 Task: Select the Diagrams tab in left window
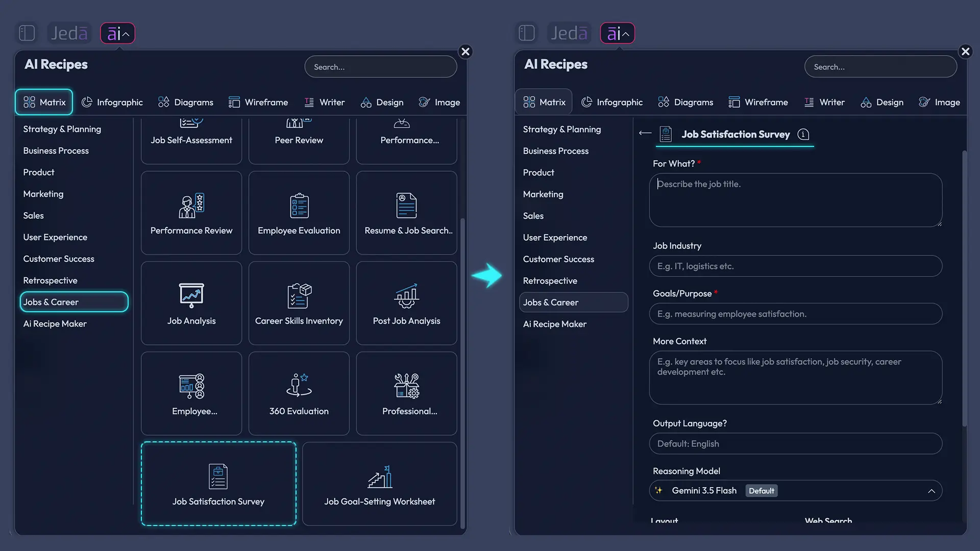(x=186, y=103)
